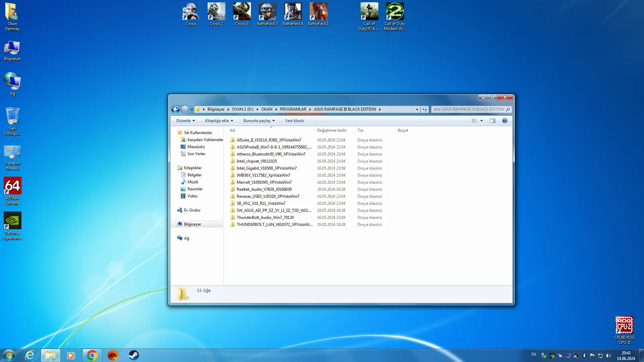Open the volume speaker tray icon
Screen dimensions: 644x362
[608, 356]
